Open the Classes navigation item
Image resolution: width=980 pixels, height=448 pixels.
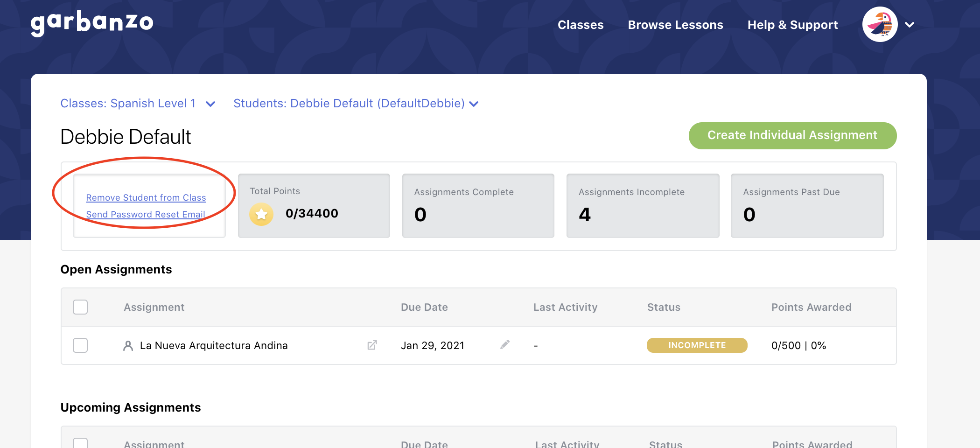[x=580, y=24]
